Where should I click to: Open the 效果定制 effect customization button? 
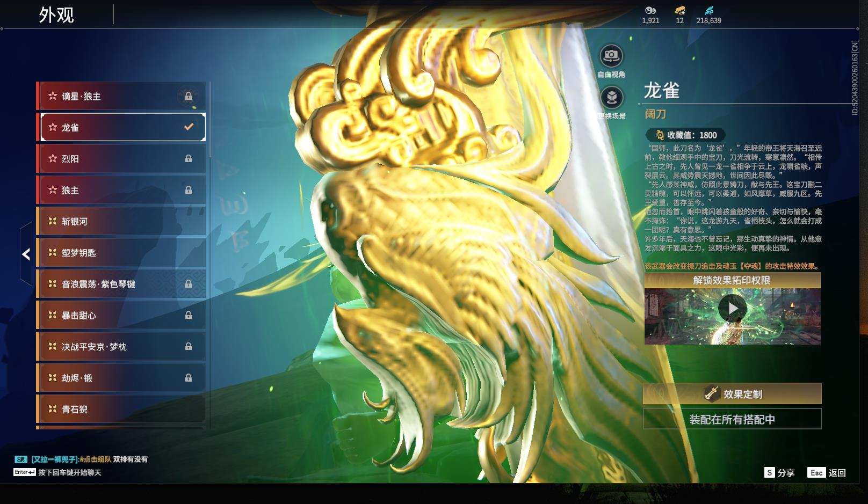point(732,393)
